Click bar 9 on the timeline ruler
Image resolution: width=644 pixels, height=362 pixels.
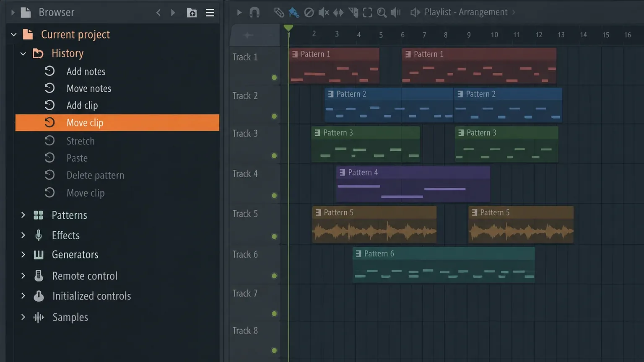[469, 35]
